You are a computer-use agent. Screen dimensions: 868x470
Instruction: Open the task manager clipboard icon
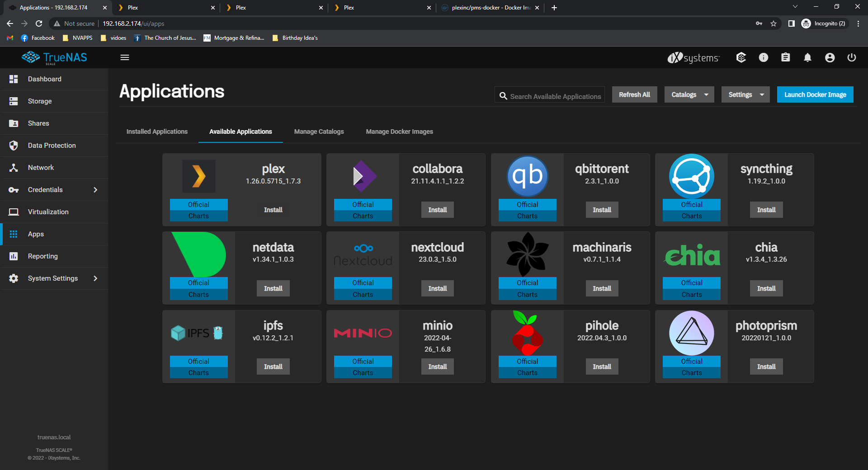(x=785, y=57)
